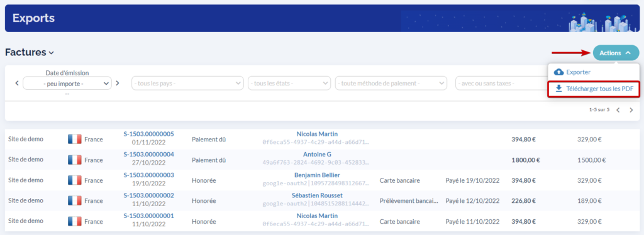The image size is (644, 235).
Task: Click the '189,00 €' net amount
Action: (x=589, y=201)
